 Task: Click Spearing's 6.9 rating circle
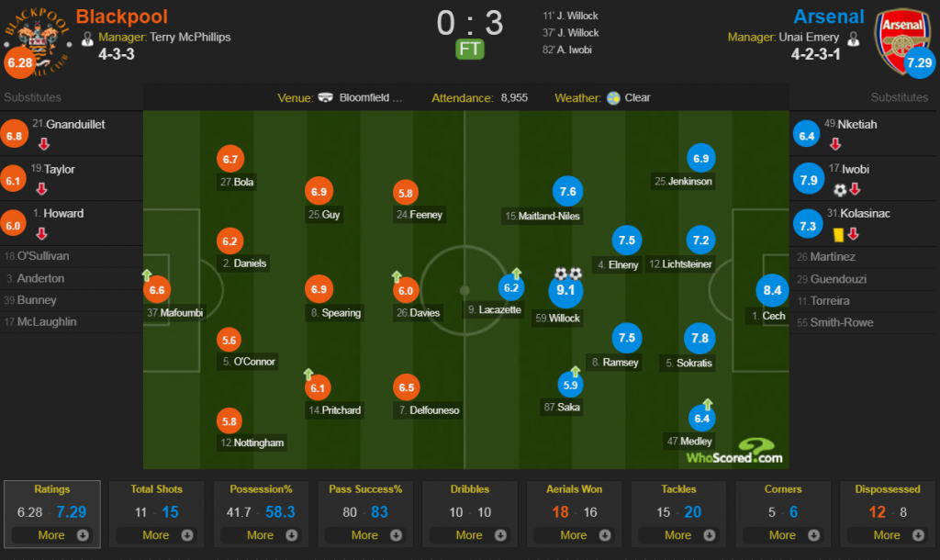tap(319, 289)
